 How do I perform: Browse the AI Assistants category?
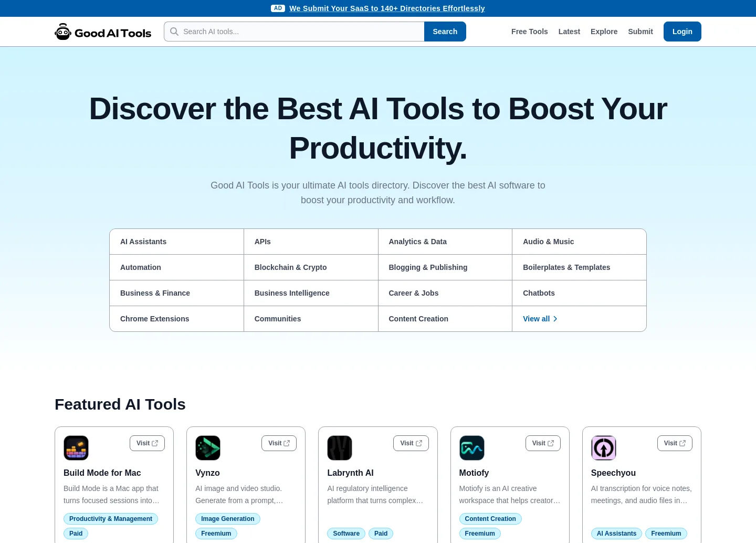click(176, 242)
